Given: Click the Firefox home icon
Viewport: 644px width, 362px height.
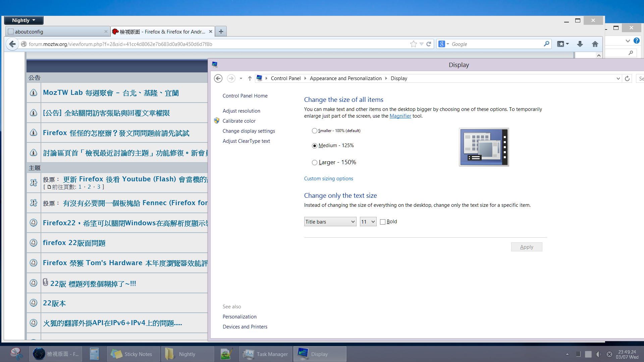Looking at the screenshot, I should click(595, 44).
